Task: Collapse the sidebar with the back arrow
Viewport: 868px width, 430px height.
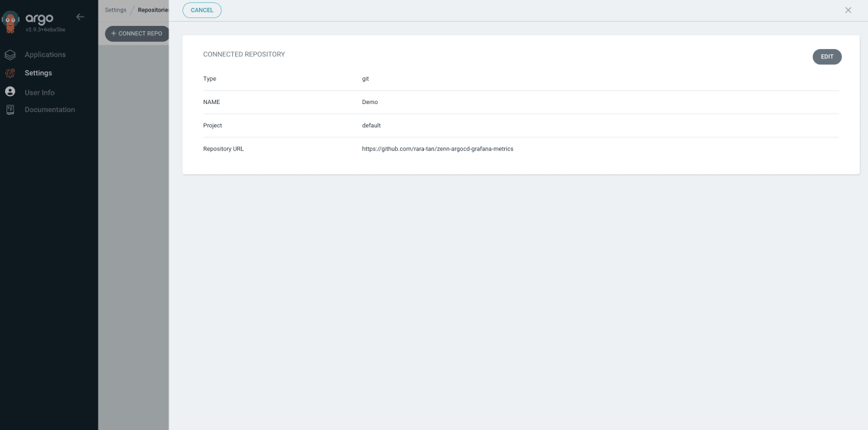Action: (80, 17)
